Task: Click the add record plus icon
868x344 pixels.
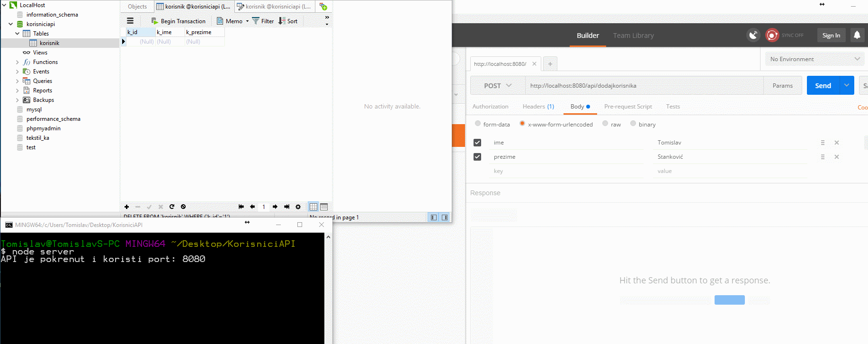Action: pyautogui.click(x=126, y=207)
